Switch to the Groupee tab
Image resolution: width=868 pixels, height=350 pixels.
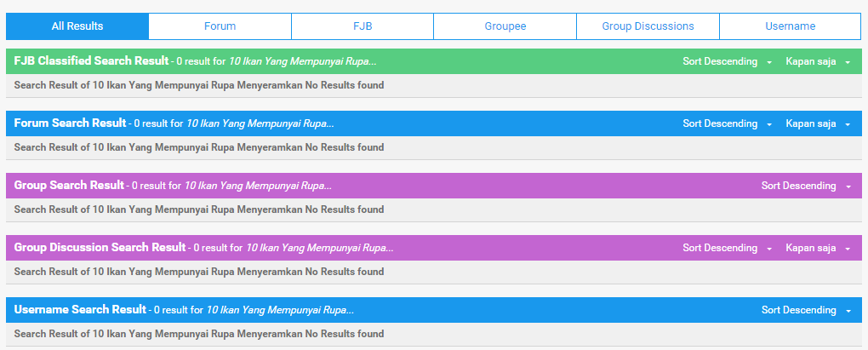pyautogui.click(x=505, y=26)
